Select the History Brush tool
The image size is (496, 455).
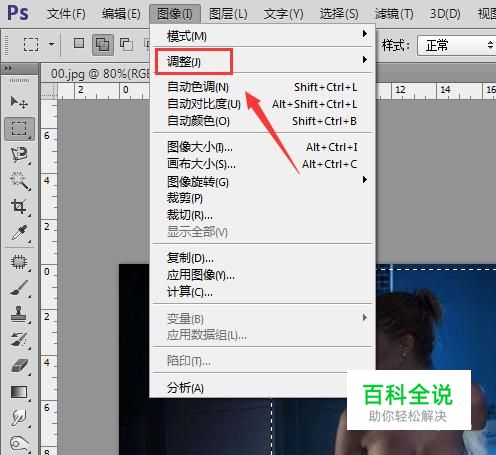pyautogui.click(x=19, y=340)
